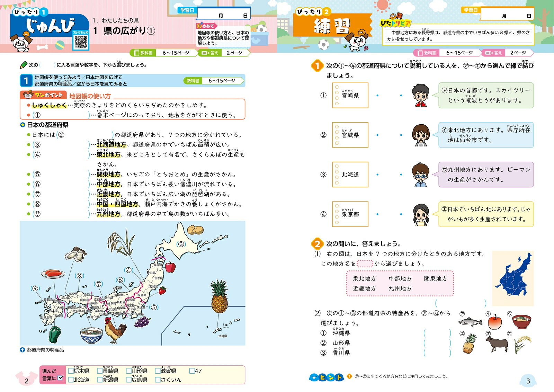This screenshot has width=554, height=392.
Task: Click the answer blank for 香川県
Action: [437, 353]
